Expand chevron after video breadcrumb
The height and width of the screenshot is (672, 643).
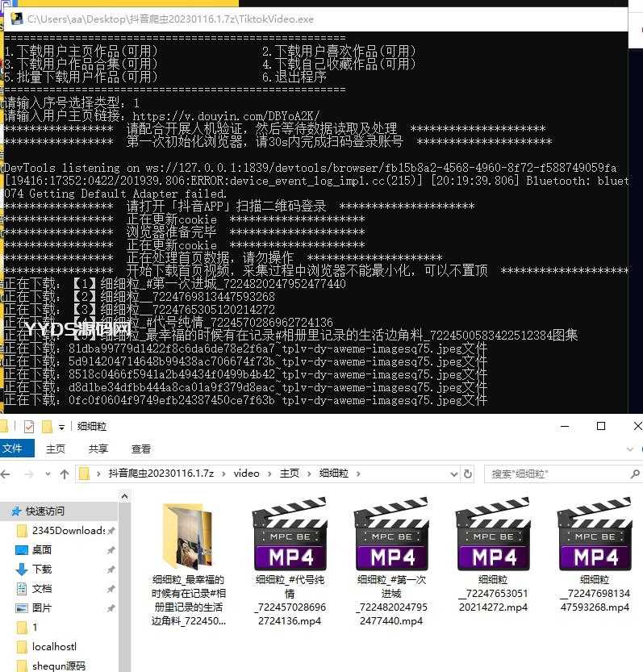tap(269, 474)
